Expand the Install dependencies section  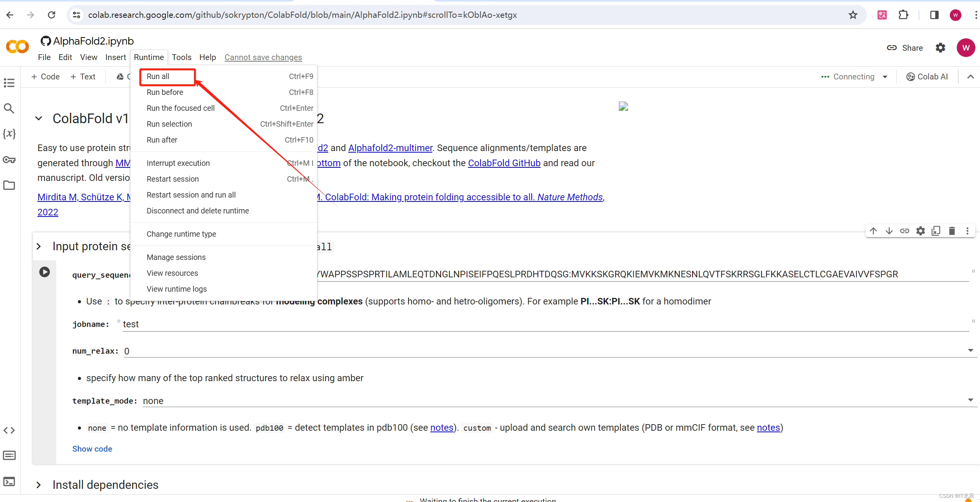click(38, 485)
